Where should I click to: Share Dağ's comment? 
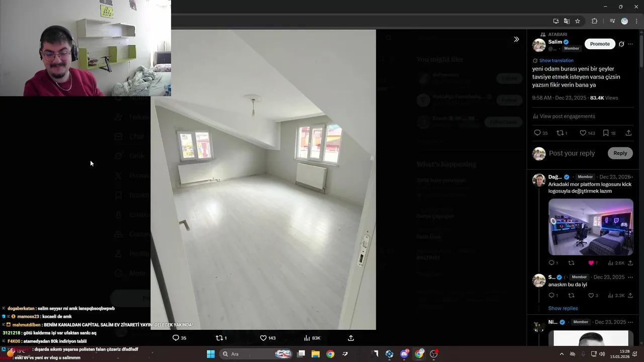630,263
